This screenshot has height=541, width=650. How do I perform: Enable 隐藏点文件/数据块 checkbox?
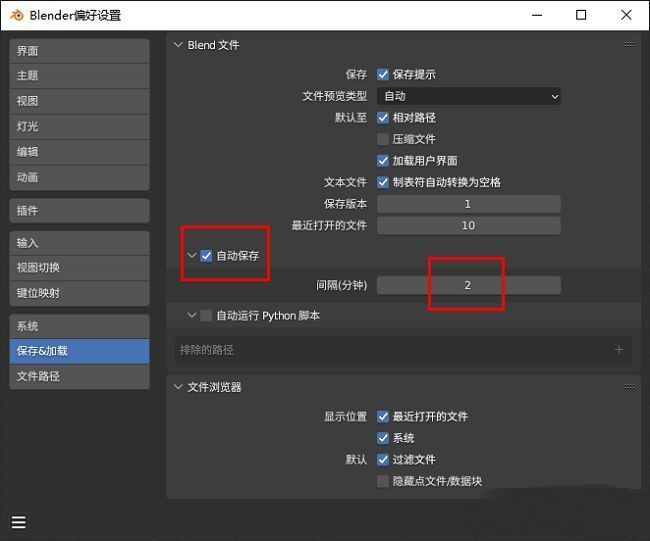pyautogui.click(x=383, y=481)
